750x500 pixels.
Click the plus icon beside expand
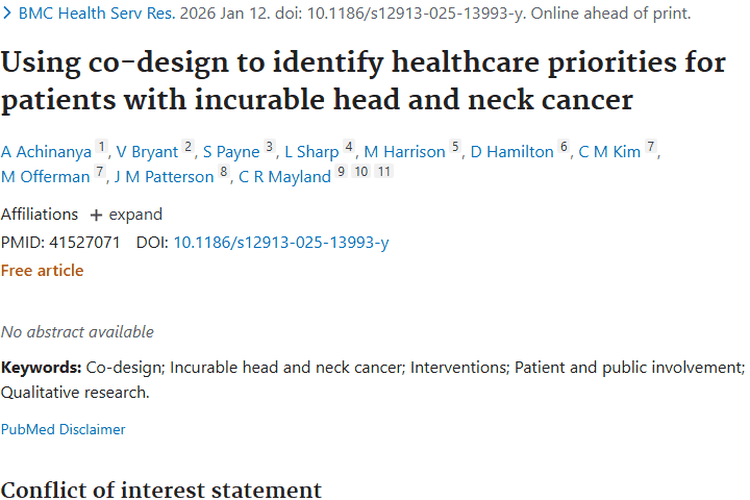[96, 214]
